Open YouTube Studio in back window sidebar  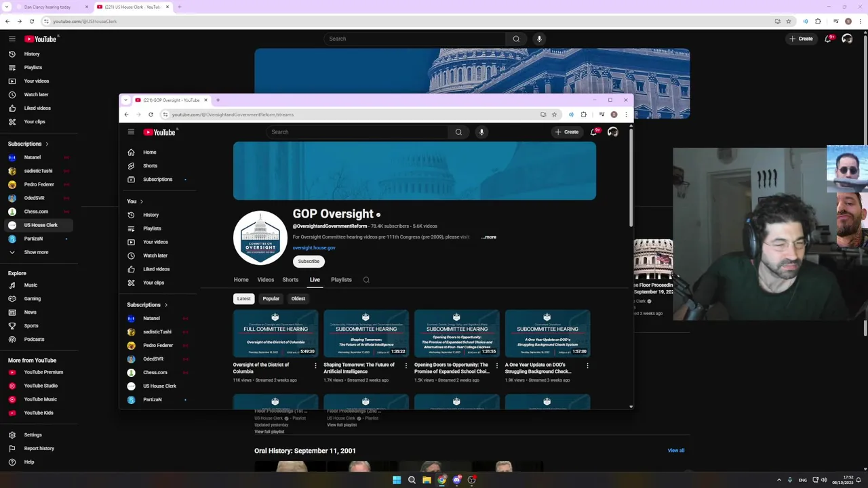click(x=41, y=386)
